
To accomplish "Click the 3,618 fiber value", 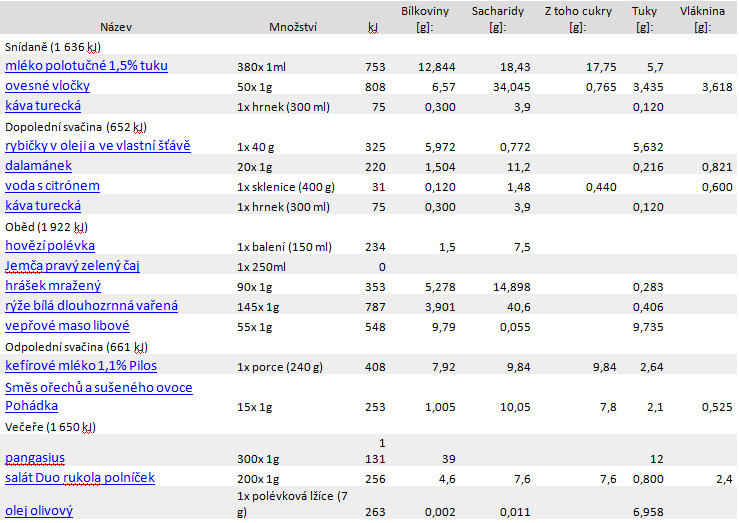I will tap(717, 87).
